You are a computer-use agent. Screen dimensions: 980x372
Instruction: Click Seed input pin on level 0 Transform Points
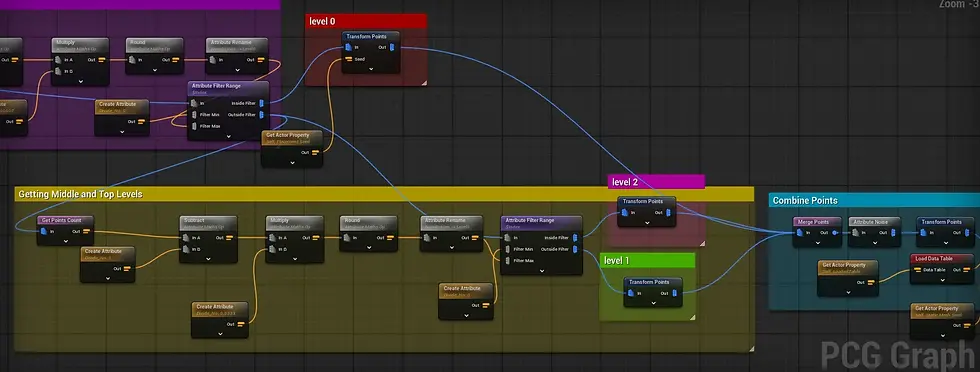coord(348,60)
